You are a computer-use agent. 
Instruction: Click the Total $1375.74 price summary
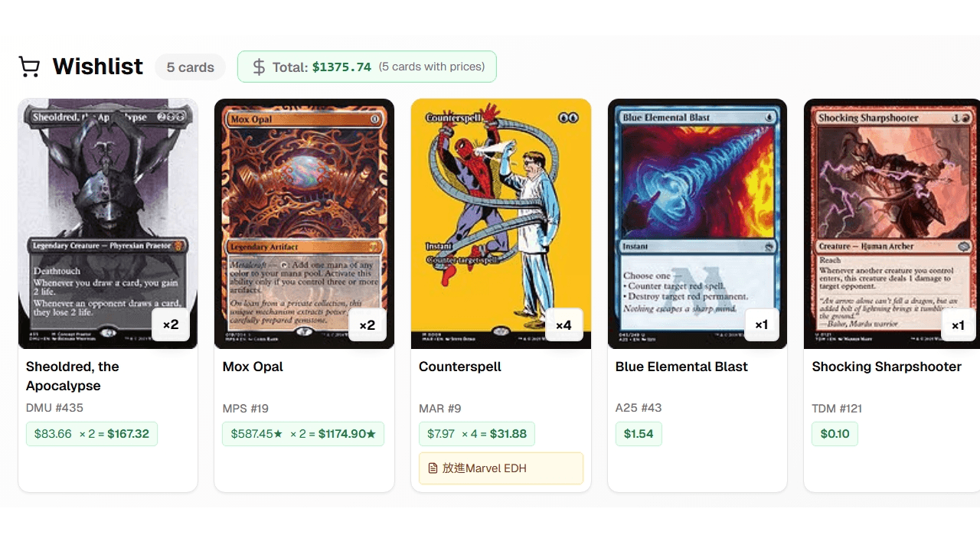coord(367,67)
